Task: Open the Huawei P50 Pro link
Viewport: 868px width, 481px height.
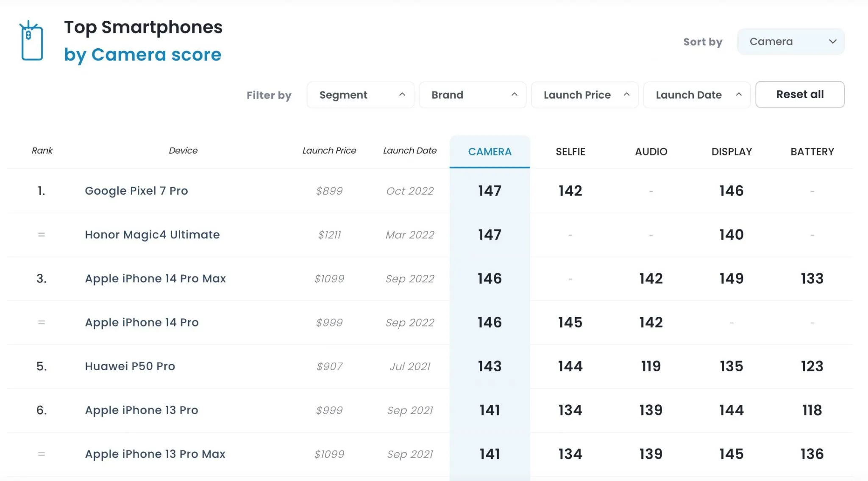Action: click(130, 366)
